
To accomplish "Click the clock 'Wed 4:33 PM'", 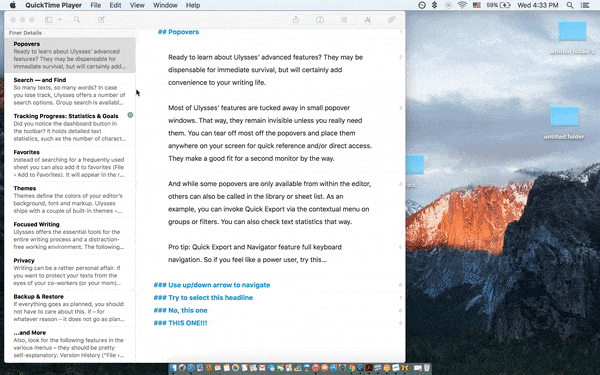I will click(538, 5).
